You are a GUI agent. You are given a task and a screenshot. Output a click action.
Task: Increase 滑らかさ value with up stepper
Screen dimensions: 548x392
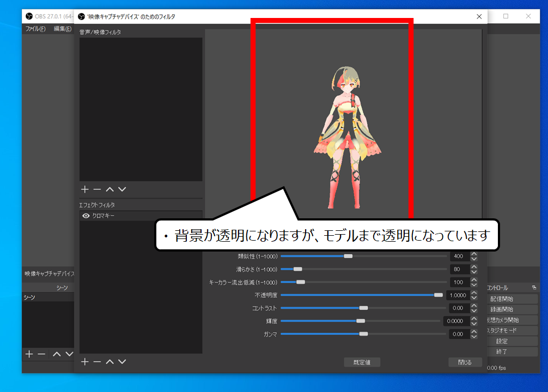474,267
